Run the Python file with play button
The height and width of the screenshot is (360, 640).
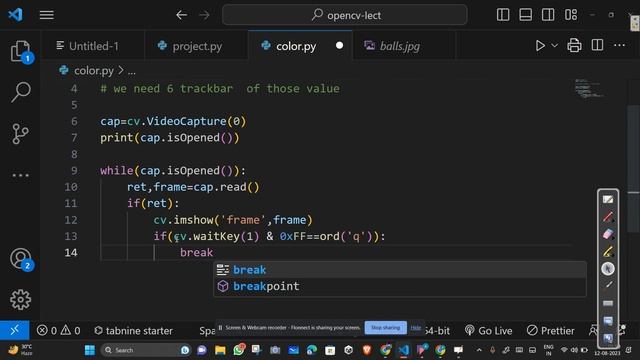[x=540, y=45]
